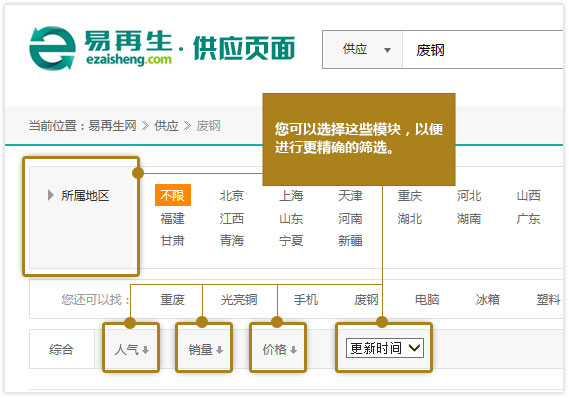The height and width of the screenshot is (398, 569).
Task: Filter by region 江西
Action: click(232, 218)
